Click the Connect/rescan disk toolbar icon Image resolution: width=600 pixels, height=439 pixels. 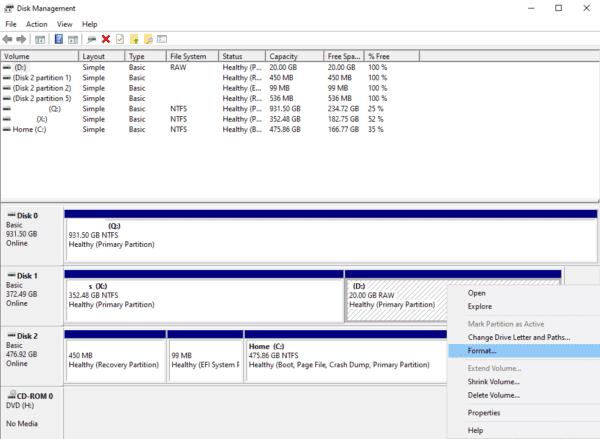[91, 39]
